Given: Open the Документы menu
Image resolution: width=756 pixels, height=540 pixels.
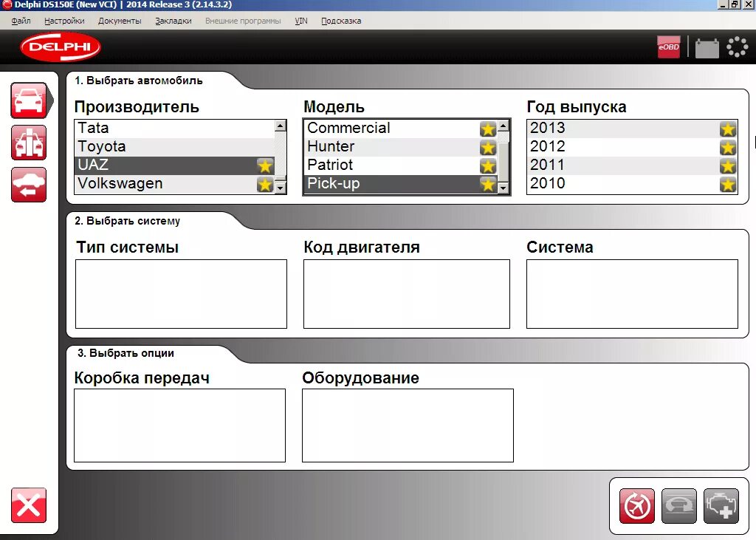Looking at the screenshot, I should point(120,21).
